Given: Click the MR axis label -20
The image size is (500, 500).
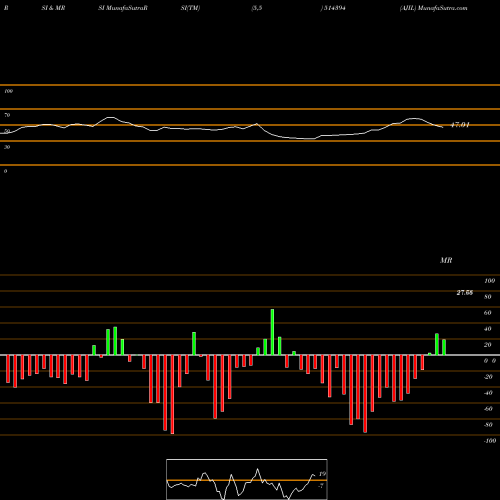Looking at the screenshot, I should pos(488,377).
